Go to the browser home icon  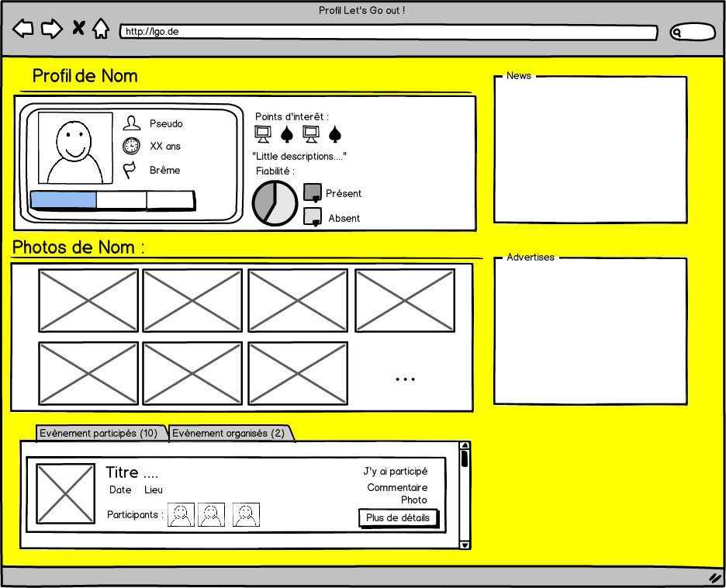[101, 29]
